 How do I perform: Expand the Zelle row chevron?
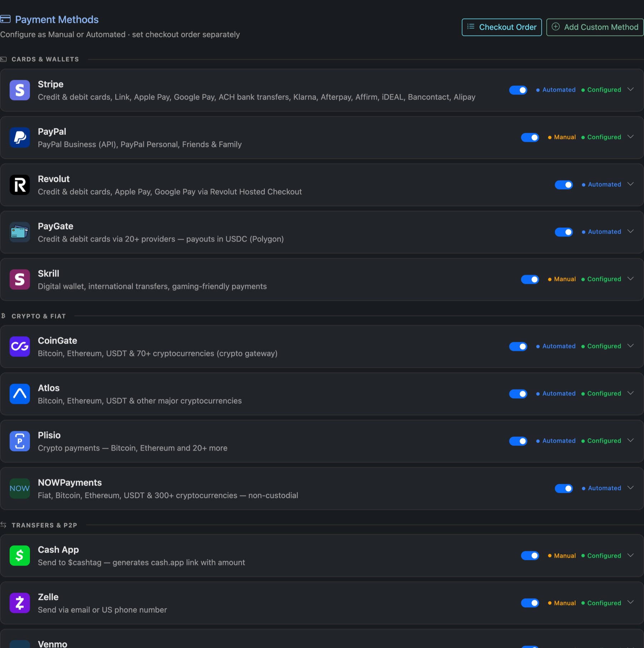click(630, 602)
